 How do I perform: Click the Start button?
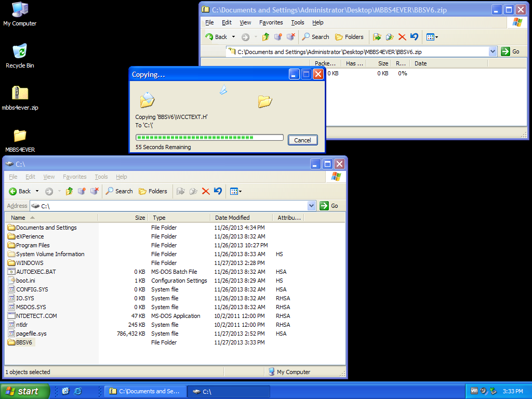click(24, 391)
